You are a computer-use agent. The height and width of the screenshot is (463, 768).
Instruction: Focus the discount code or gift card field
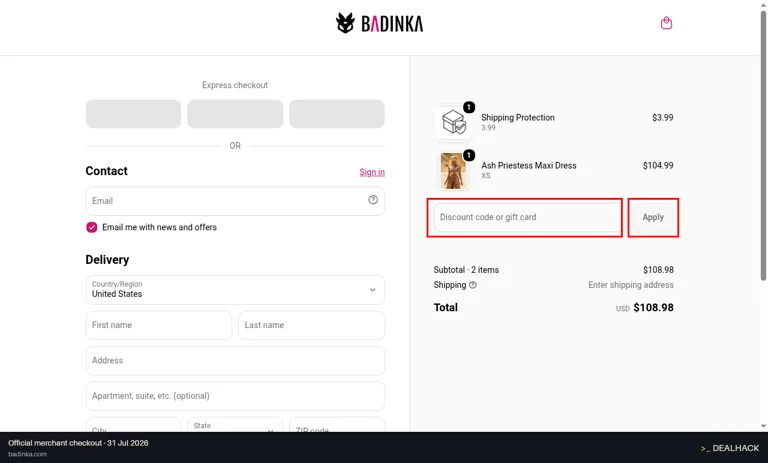point(527,217)
